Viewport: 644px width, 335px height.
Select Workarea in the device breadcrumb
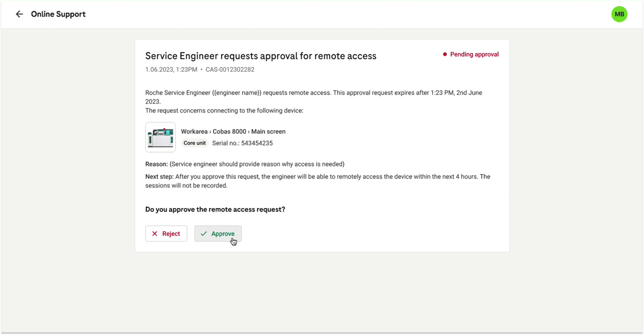point(194,131)
